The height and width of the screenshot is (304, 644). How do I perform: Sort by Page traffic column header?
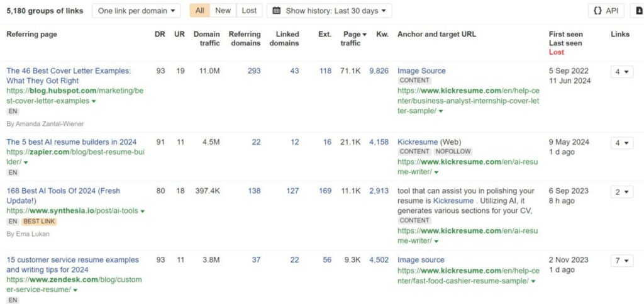pyautogui.click(x=353, y=38)
